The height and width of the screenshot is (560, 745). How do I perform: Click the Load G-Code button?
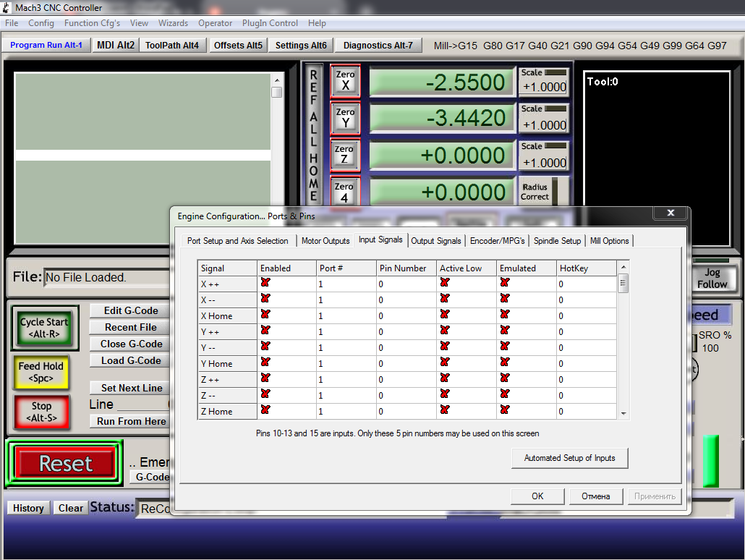click(131, 360)
